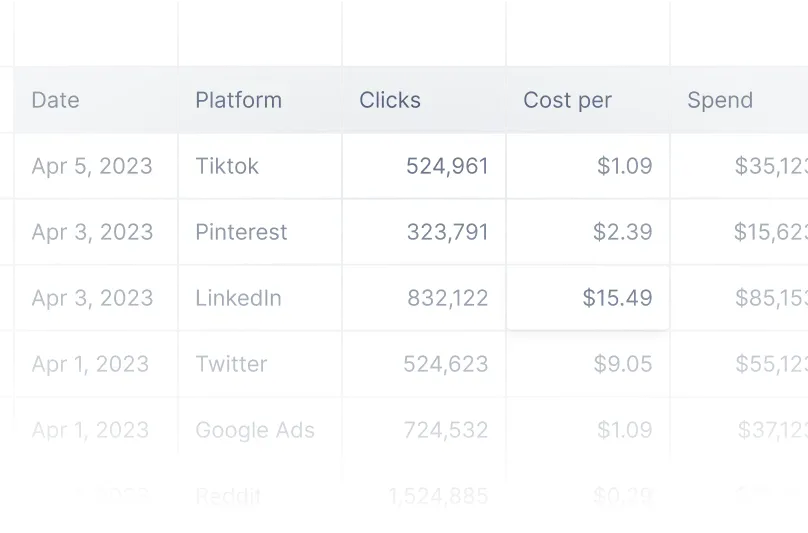808x533 pixels.
Task: Select the Cost per column header
Action: [567, 100]
